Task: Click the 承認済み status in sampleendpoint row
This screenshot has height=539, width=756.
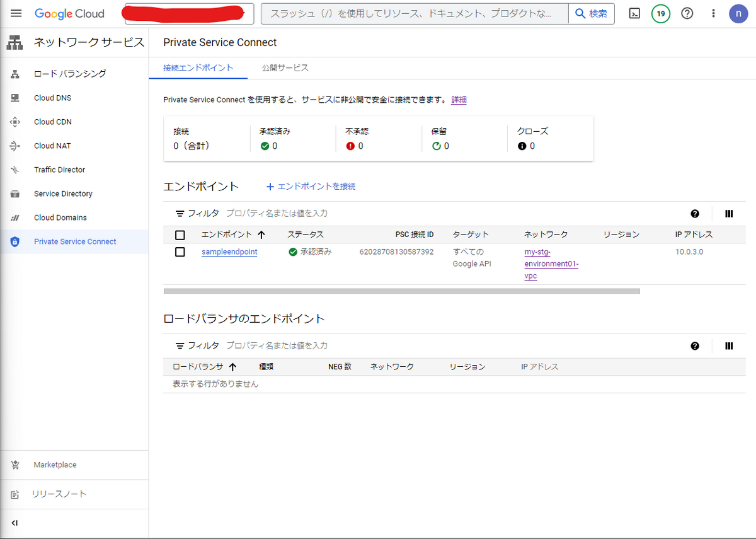Action: tap(310, 252)
